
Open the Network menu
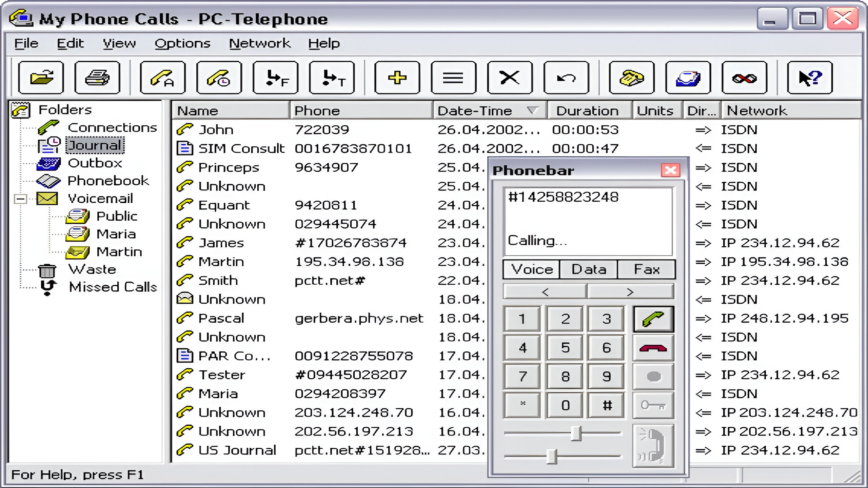259,43
